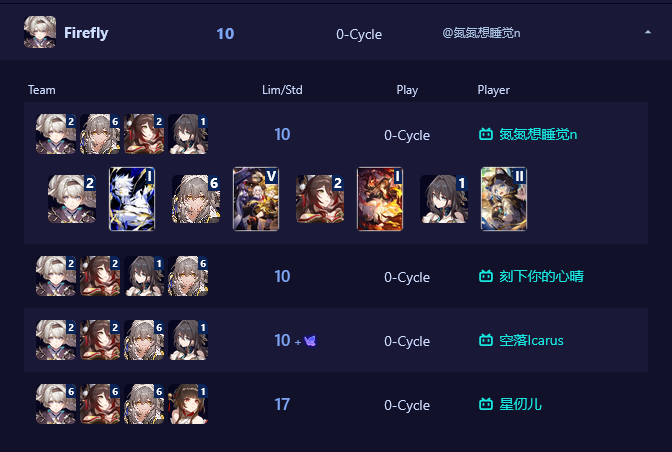Screen dimensions: 672x452
Task: Select the fiery light cone card marked I
Action: [x=380, y=199]
